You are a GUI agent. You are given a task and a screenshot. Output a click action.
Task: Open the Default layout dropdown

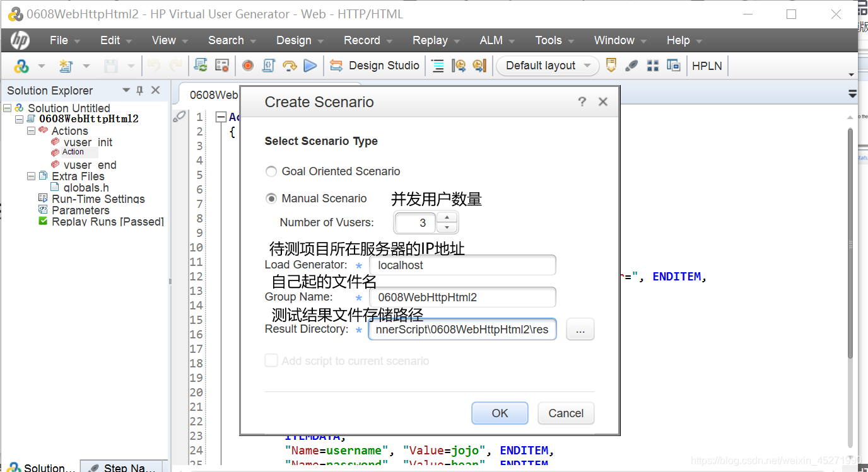(x=548, y=66)
